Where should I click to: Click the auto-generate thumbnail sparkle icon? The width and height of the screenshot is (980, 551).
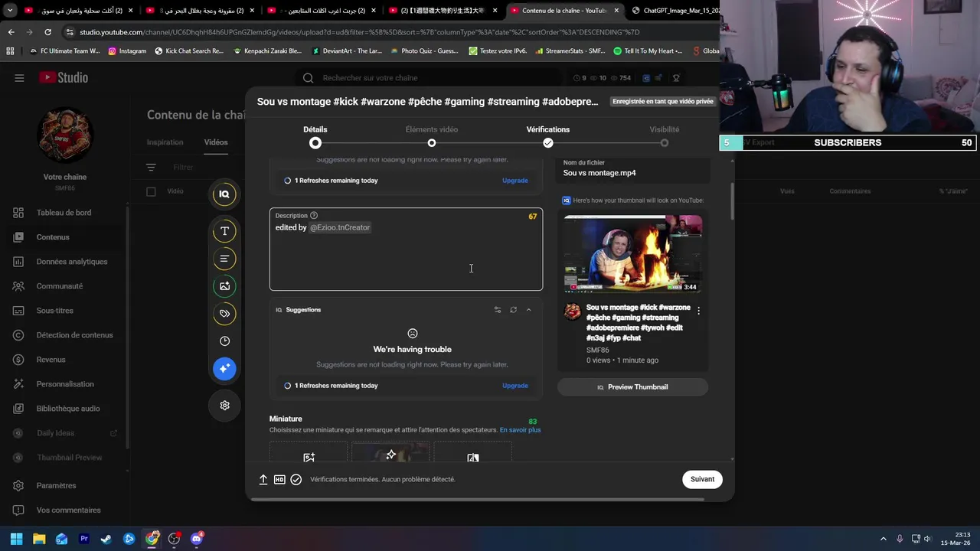point(390,455)
